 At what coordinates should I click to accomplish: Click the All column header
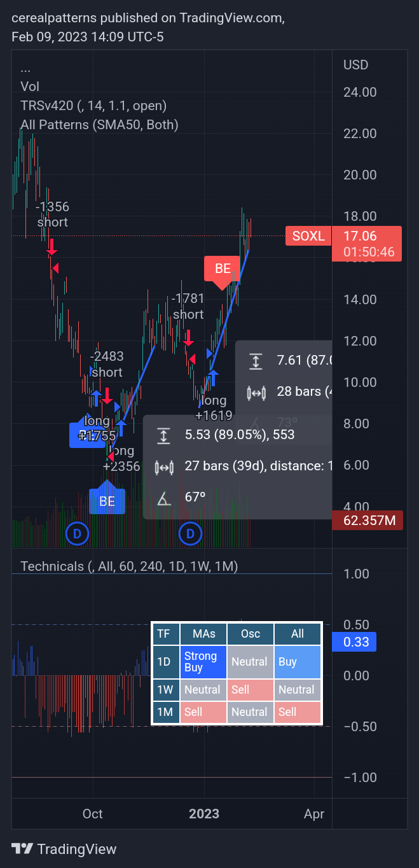click(x=297, y=634)
